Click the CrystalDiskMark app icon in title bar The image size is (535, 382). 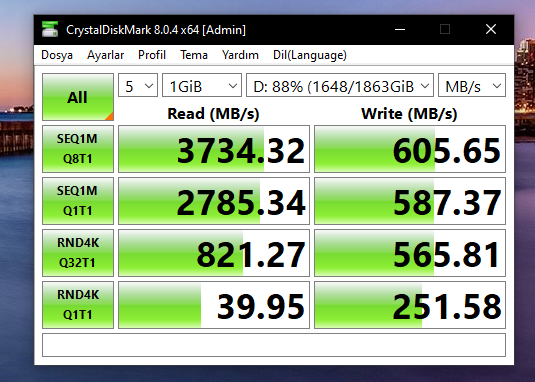50,29
